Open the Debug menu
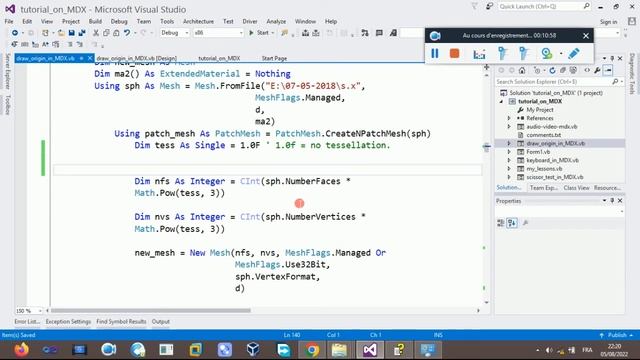The width and height of the screenshot is (640, 360). coord(119,21)
